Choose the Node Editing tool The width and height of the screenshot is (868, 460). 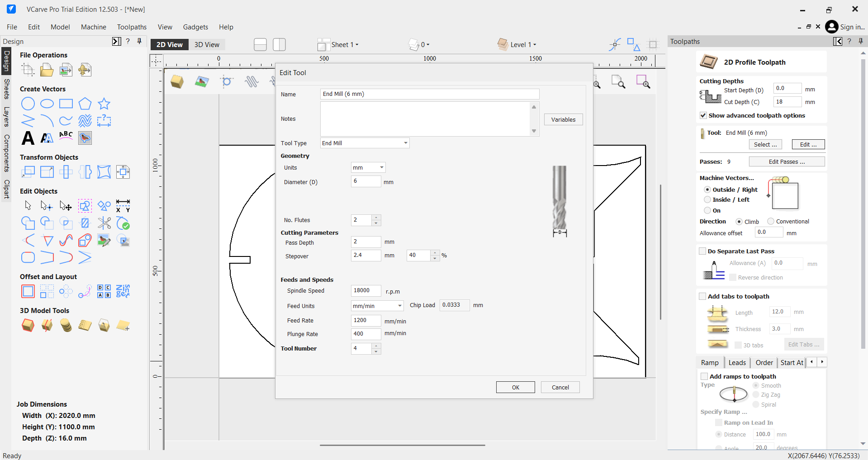tap(47, 206)
